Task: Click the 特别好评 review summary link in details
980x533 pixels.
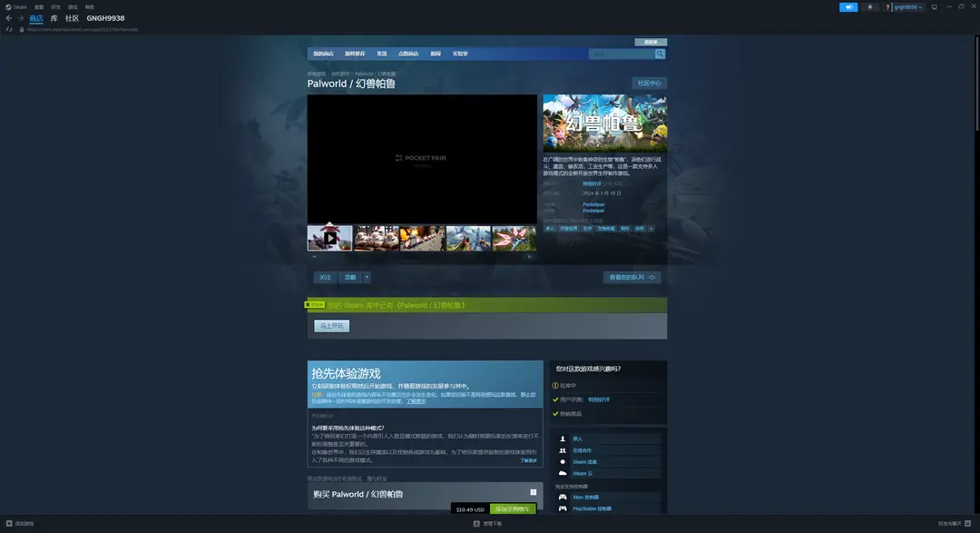Action: pos(592,184)
